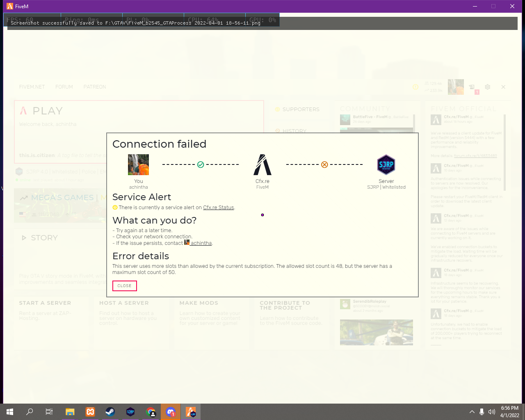This screenshot has width=525, height=420.
Task: Click the error details slot count message
Action: 252,269
